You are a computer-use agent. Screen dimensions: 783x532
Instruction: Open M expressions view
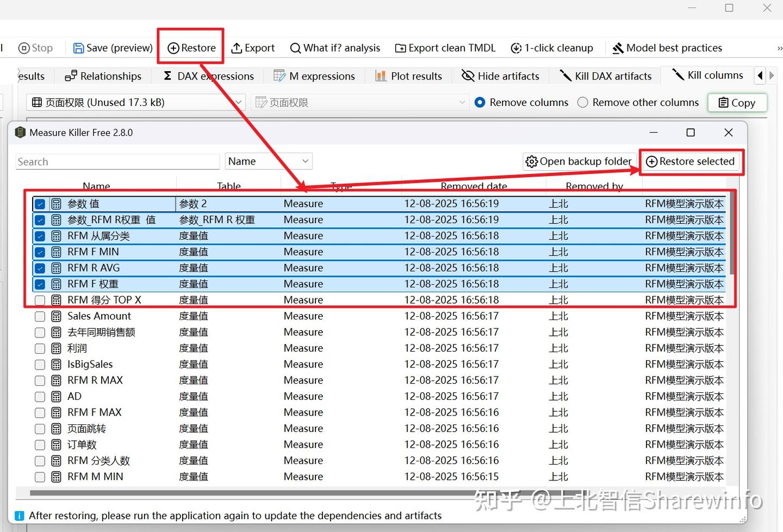[x=314, y=76]
